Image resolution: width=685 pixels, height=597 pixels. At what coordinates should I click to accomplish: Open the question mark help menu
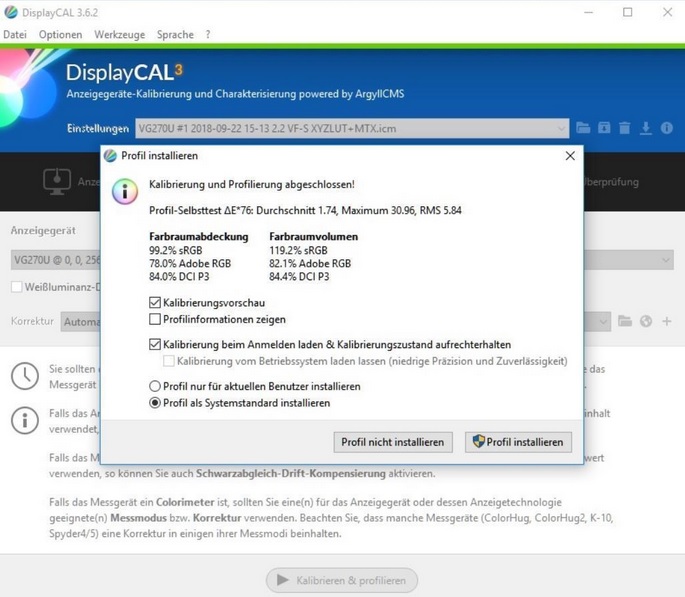click(208, 35)
